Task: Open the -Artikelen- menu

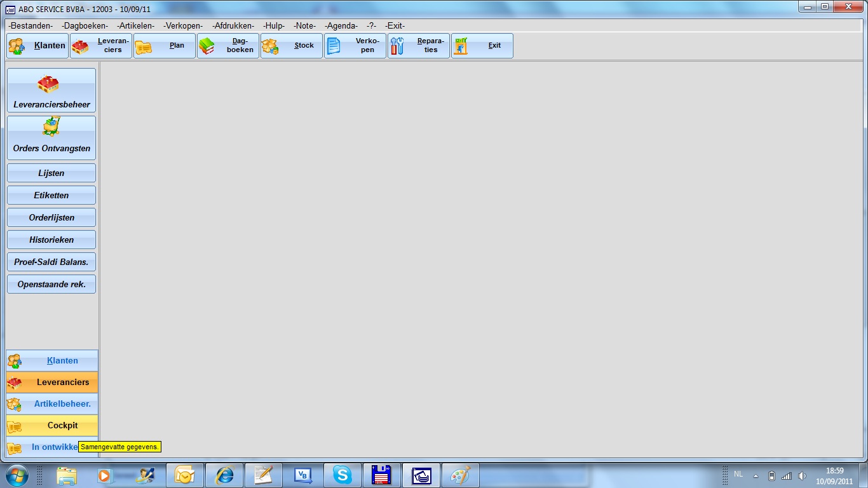Action: click(x=136, y=26)
